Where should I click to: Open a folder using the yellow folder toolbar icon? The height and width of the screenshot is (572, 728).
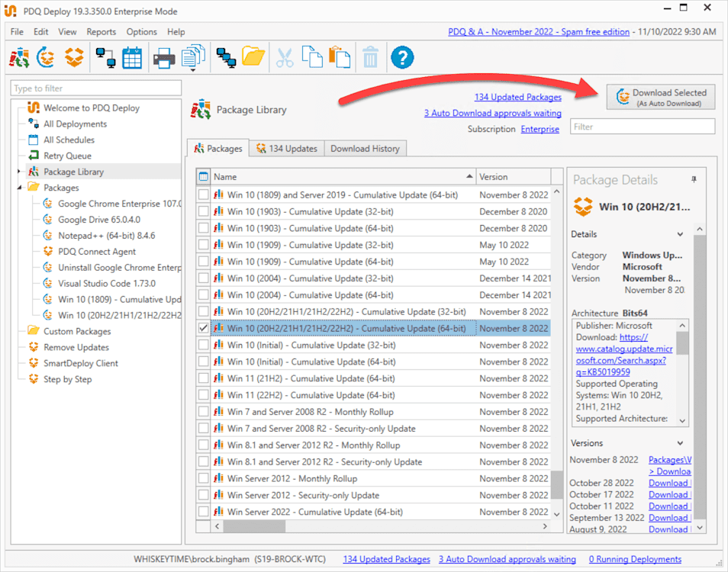coord(254,56)
